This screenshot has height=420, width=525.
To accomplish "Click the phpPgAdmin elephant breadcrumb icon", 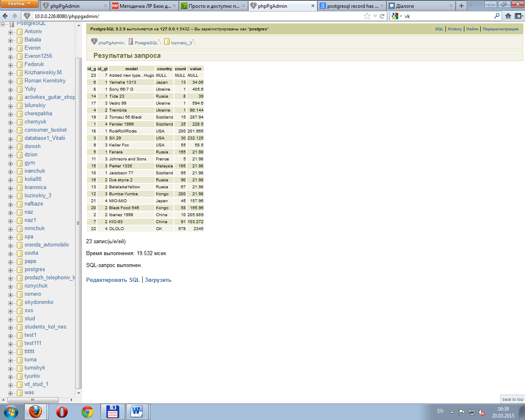I will click(94, 41).
